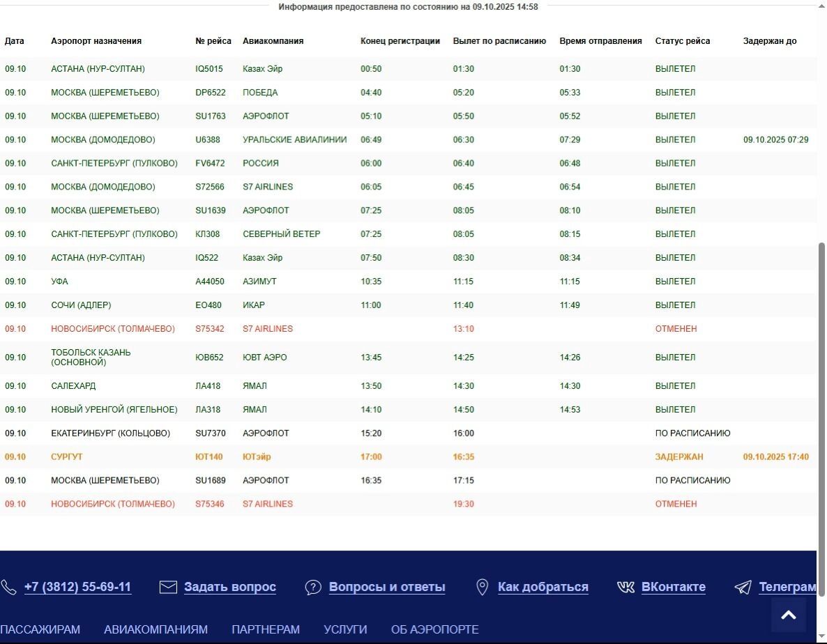The width and height of the screenshot is (827, 644).
Task: Open the ОБ АЭРОПОРТЕ footer menu
Action: tap(434, 629)
